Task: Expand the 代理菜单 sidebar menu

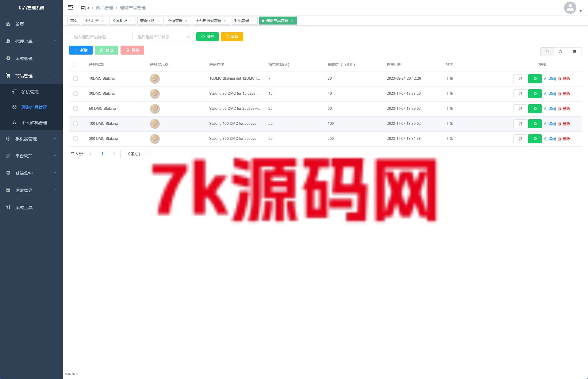Action: pyautogui.click(x=31, y=41)
